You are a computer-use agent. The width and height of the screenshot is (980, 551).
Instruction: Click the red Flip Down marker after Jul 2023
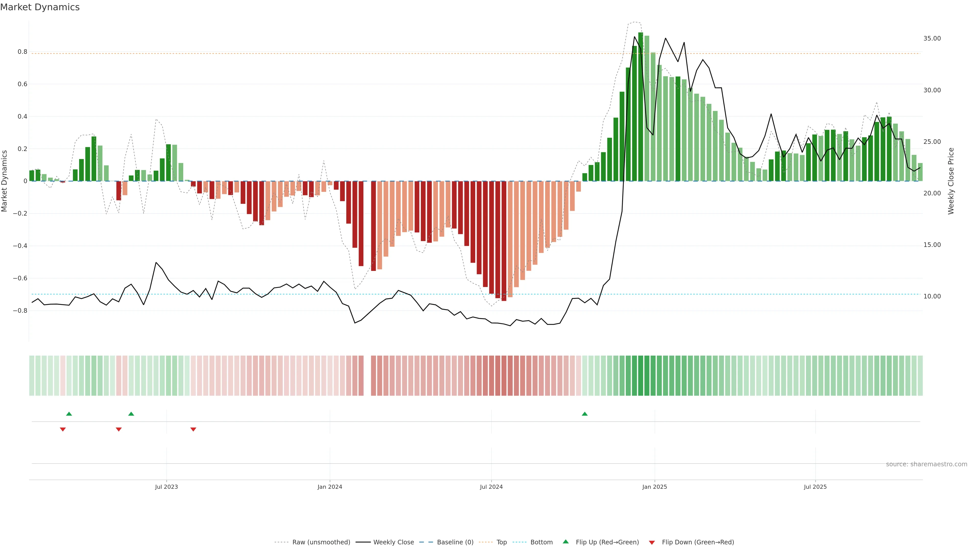193,429
